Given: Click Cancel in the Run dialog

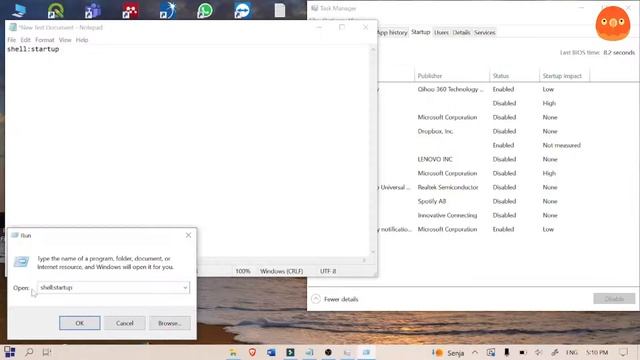Looking at the screenshot, I should 124,323.
